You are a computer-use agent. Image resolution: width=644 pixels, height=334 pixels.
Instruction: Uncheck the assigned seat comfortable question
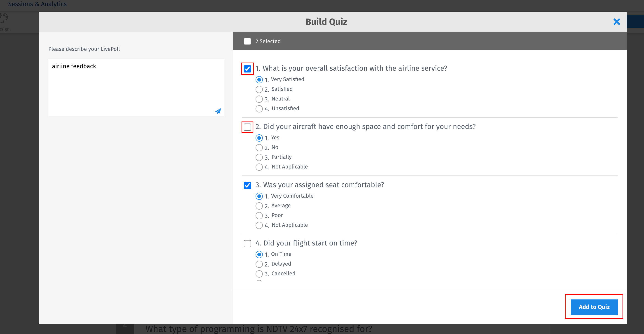click(247, 185)
